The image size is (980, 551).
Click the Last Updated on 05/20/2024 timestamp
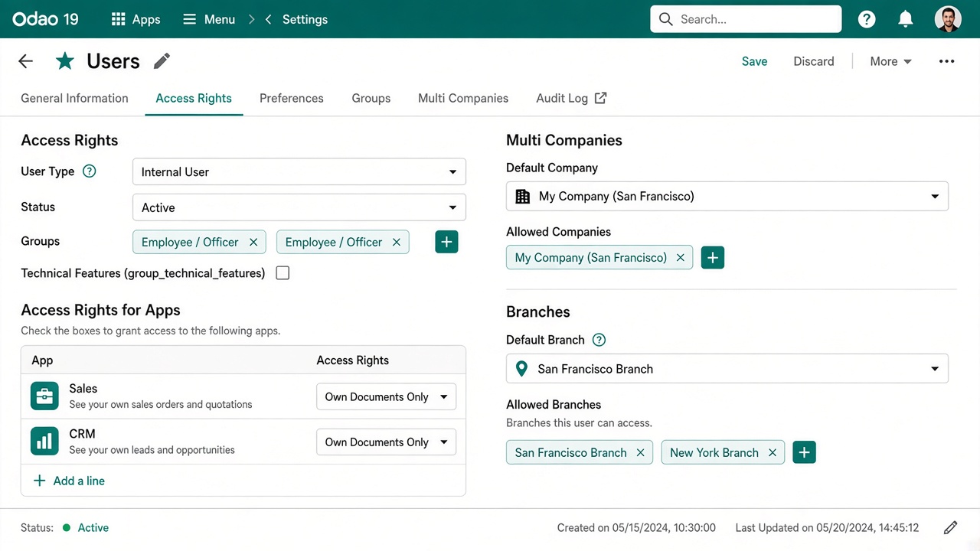point(828,527)
